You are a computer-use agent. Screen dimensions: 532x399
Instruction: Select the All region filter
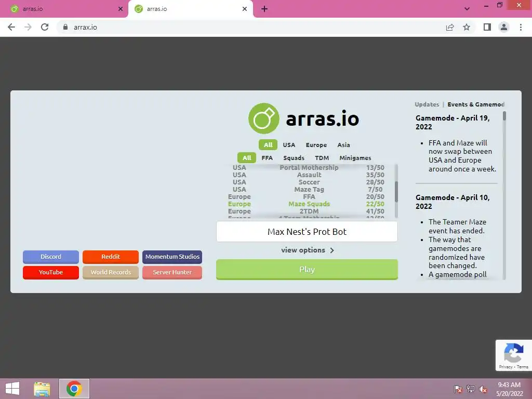(x=268, y=145)
